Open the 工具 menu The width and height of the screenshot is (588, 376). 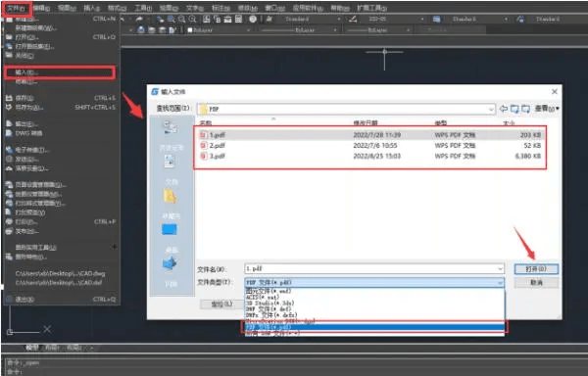143,8
